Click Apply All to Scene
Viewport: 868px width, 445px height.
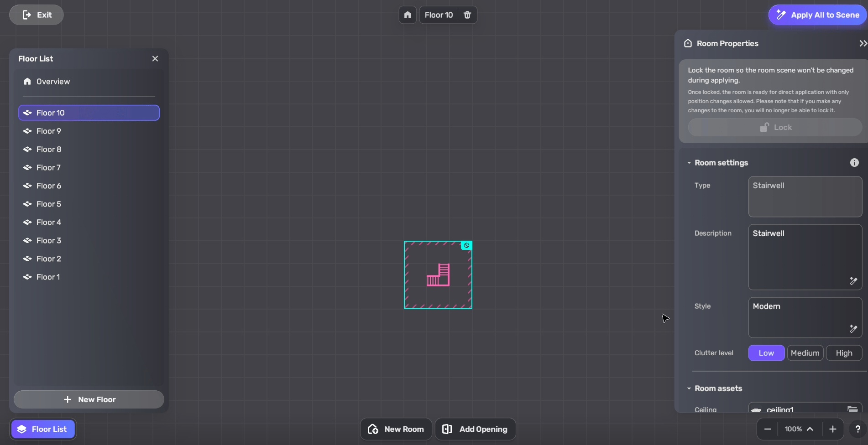click(x=818, y=15)
